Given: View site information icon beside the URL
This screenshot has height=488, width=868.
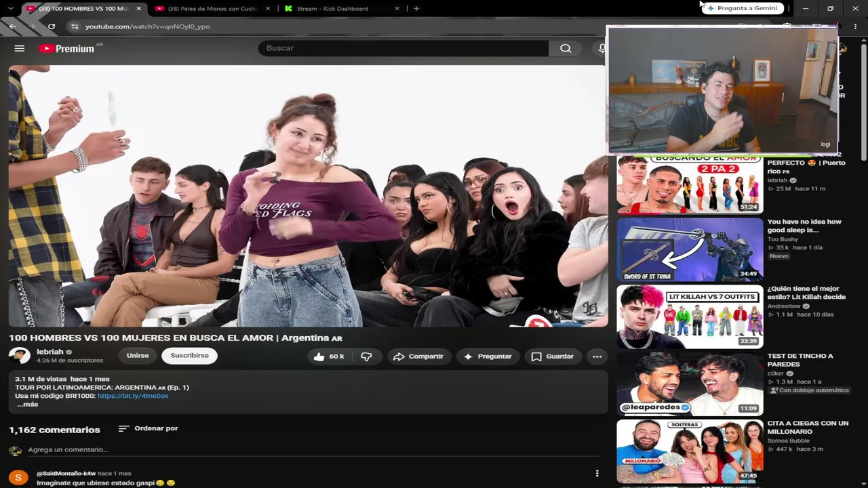Looking at the screenshot, I should point(75,26).
